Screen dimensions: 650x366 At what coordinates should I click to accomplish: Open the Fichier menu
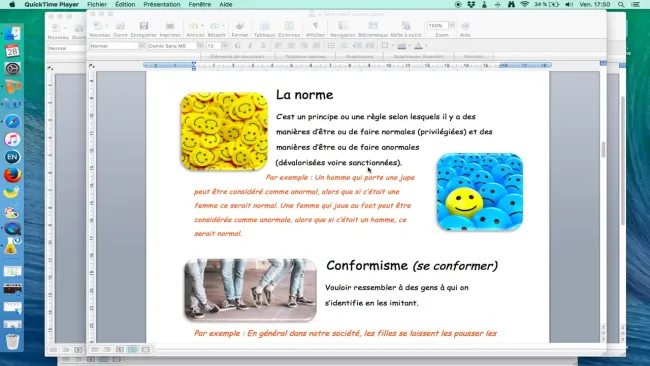97,5
